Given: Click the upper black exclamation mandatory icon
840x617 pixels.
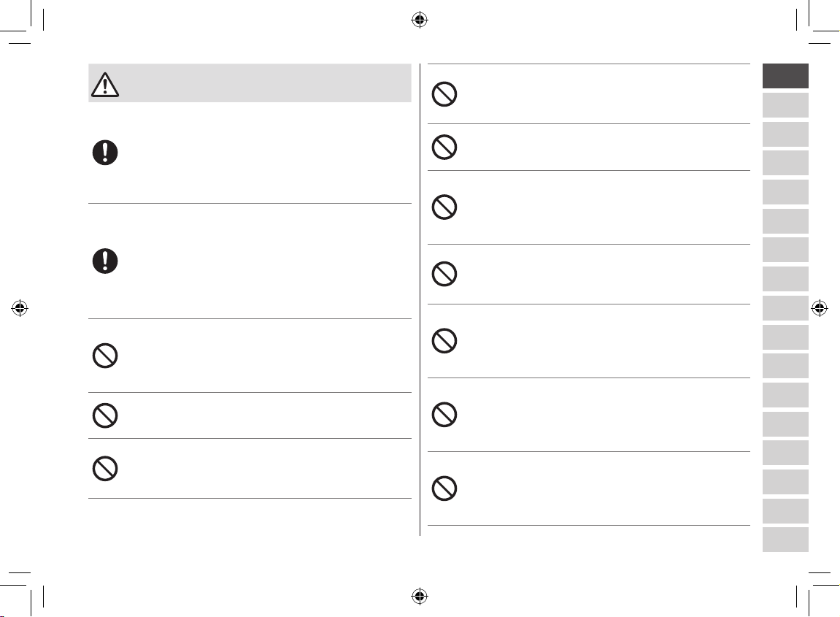Looking at the screenshot, I should pos(105,152).
